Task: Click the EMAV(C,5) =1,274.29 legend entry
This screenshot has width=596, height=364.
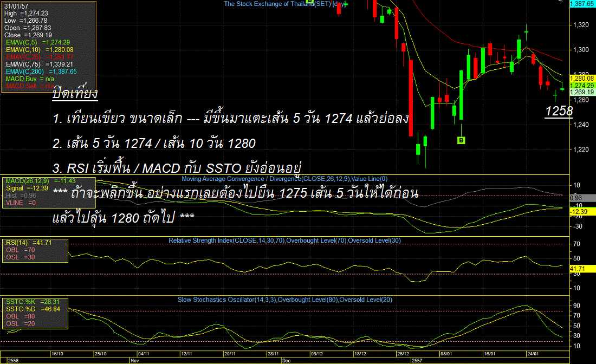Action: [37, 42]
